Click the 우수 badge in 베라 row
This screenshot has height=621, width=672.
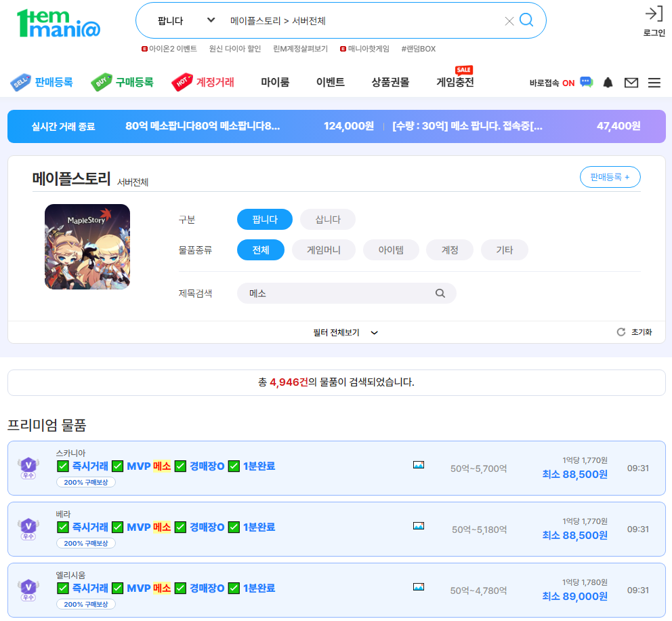[x=28, y=529]
